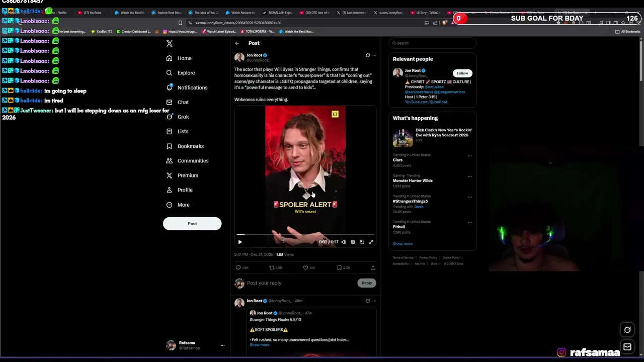Open Notifications in the sidebar

pyautogui.click(x=187, y=87)
